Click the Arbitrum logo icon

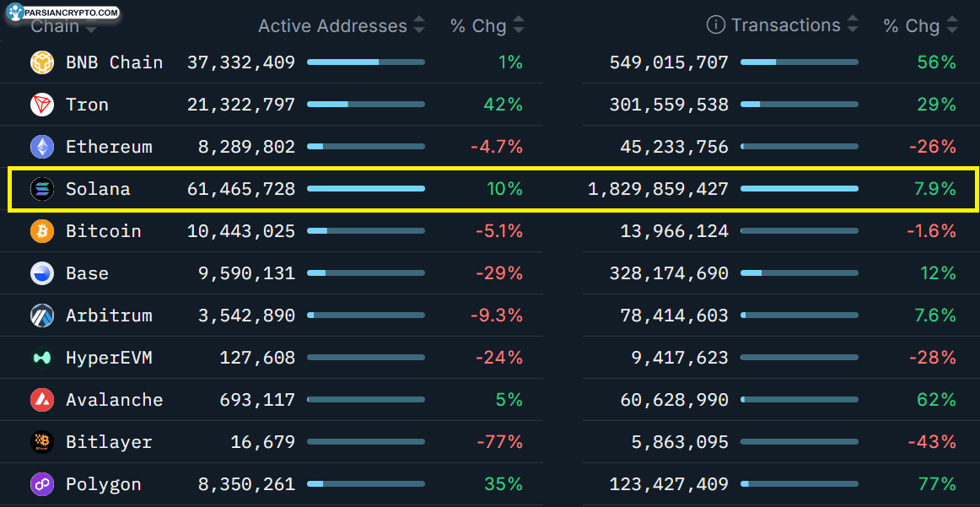[42, 316]
